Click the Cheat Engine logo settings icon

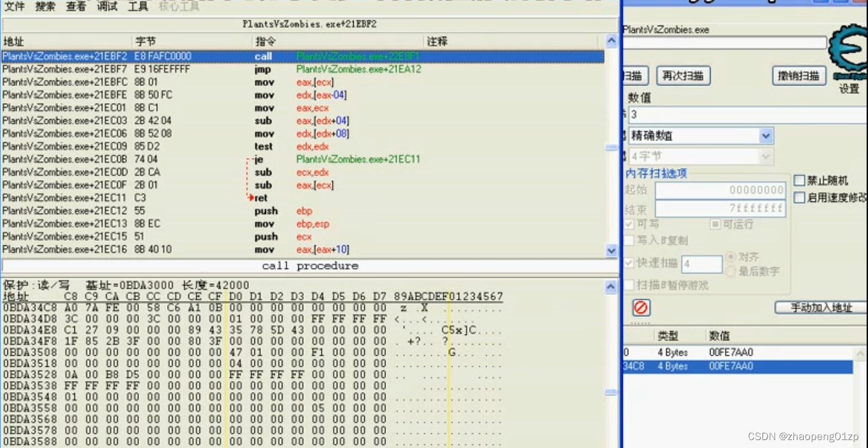coord(848,51)
